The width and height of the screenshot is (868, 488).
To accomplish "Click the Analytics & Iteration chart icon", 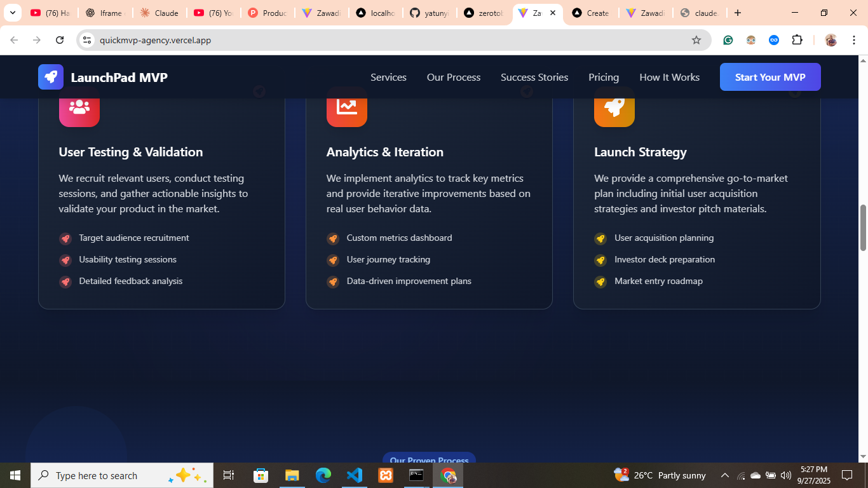I will tap(347, 107).
